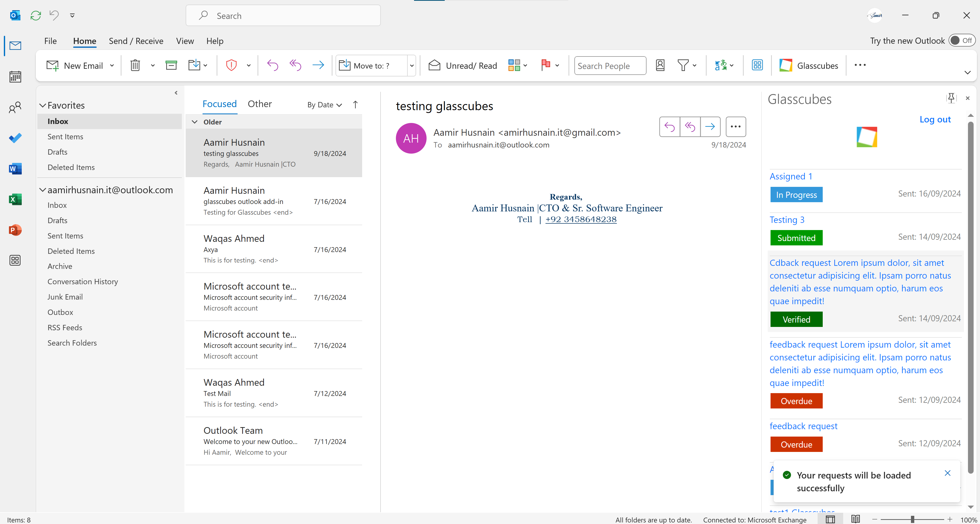Image resolution: width=980 pixels, height=524 pixels.
Task: Click the Send/Receive refresh icon
Action: (x=35, y=15)
